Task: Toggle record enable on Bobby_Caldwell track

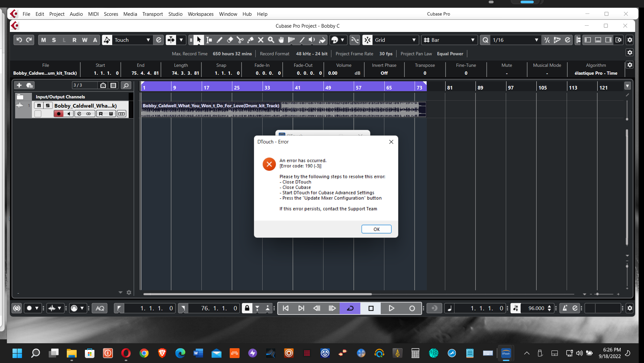Action: pos(59,114)
